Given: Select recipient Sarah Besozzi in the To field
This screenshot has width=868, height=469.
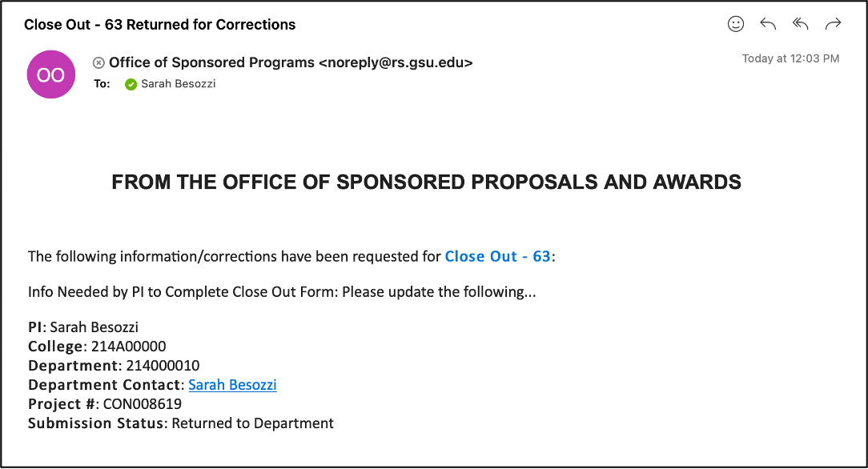Looking at the screenshot, I should point(178,84).
